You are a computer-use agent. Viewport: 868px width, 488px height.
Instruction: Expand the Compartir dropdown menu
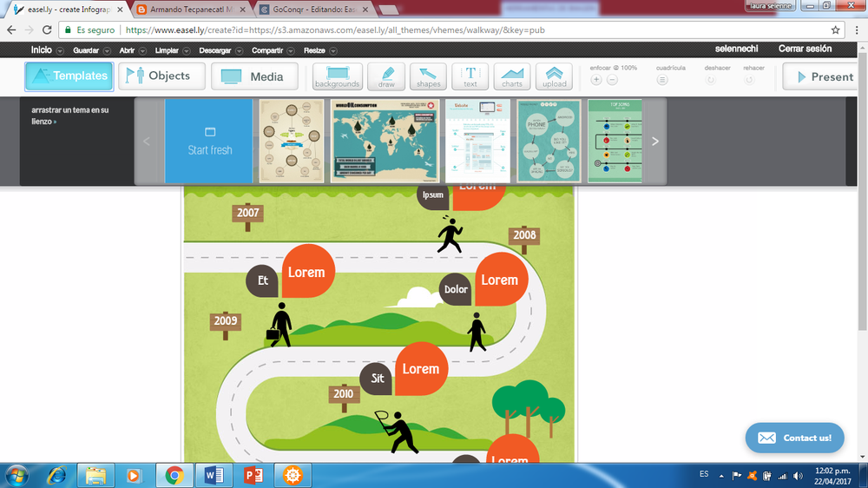[x=271, y=50]
